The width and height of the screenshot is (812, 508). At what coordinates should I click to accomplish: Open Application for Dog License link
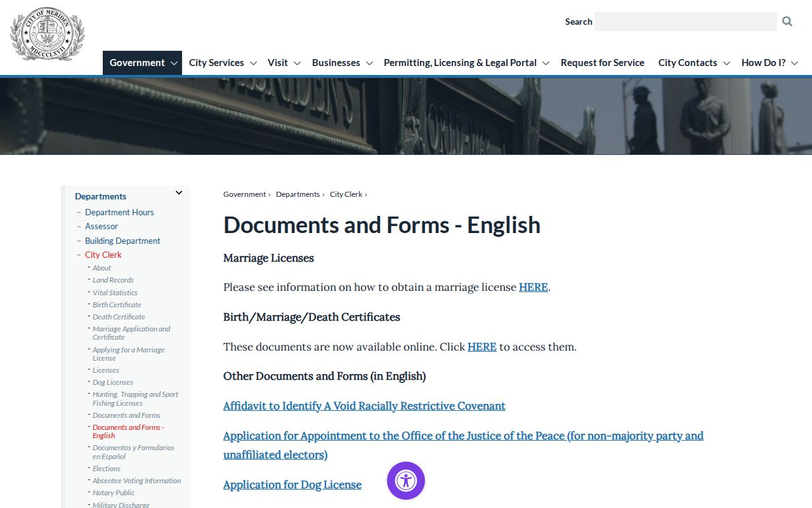292,485
